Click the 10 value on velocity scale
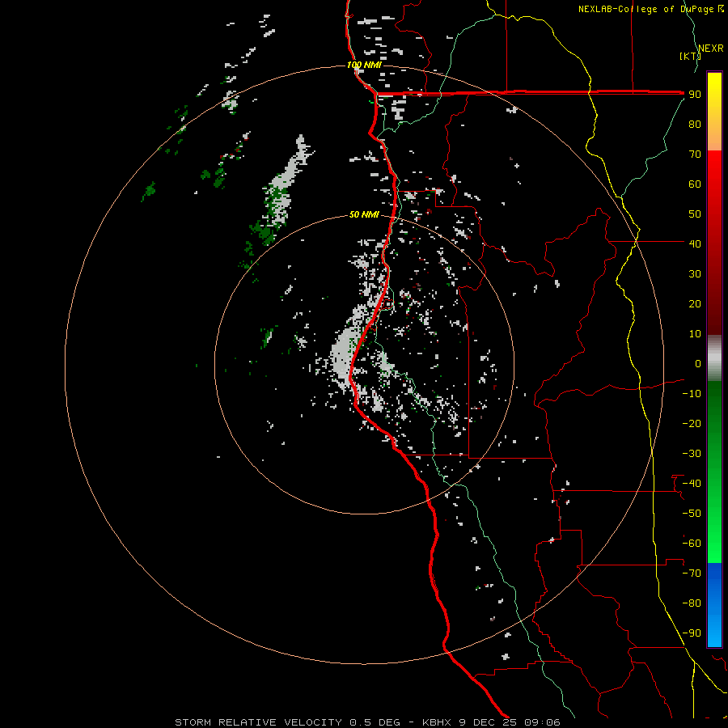Viewport: 728px width, 728px height. (695, 334)
